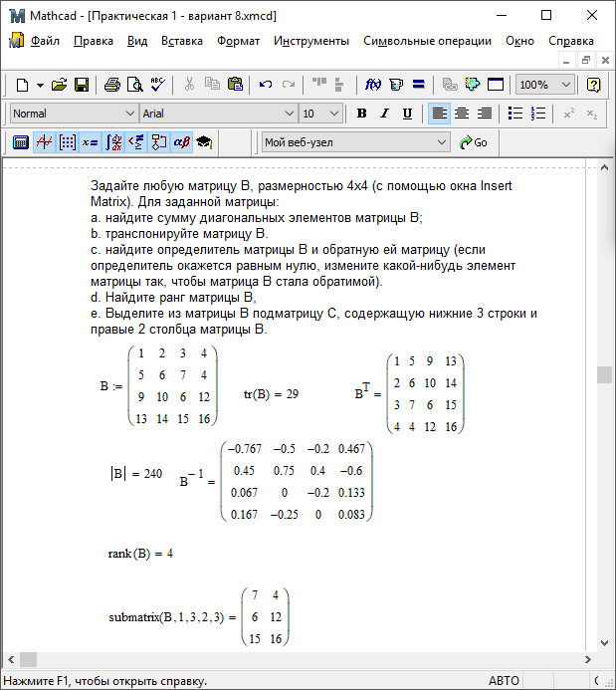Select Align Center
This screenshot has width=616, height=690.
click(x=462, y=114)
